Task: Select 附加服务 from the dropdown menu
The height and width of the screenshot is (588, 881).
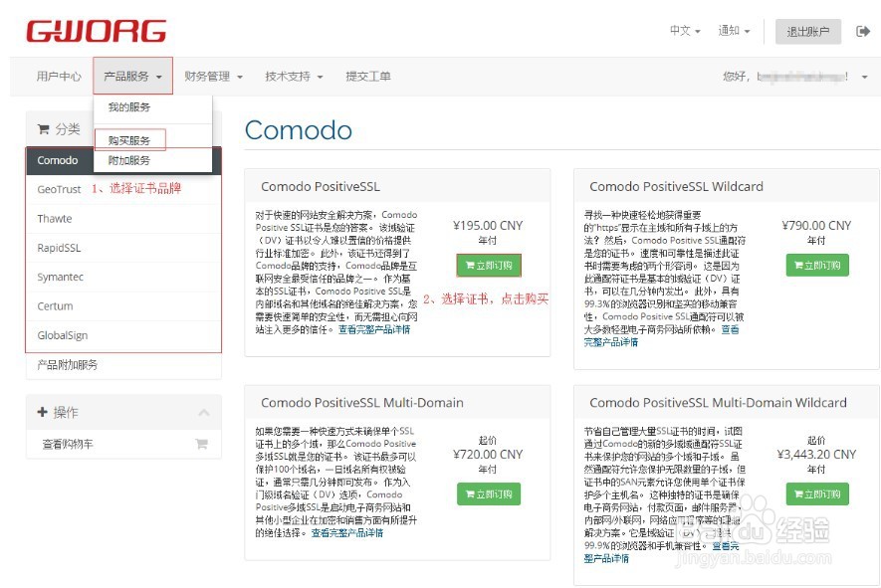Action: click(129, 160)
